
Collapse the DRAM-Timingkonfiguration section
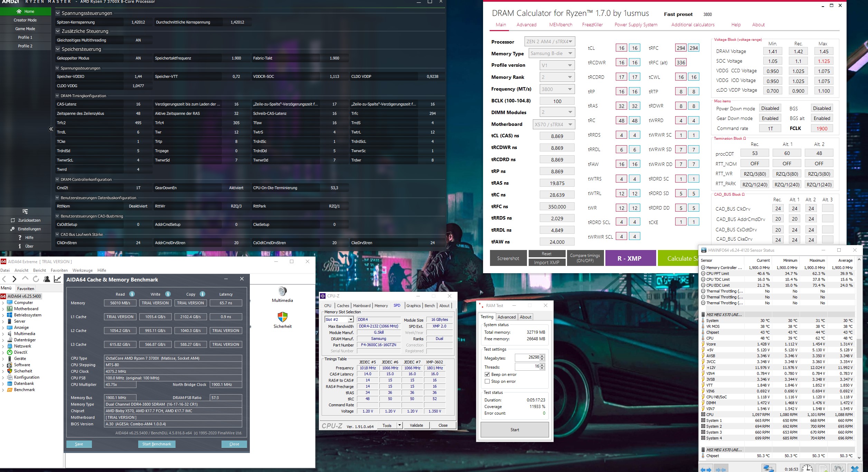[x=57, y=96]
